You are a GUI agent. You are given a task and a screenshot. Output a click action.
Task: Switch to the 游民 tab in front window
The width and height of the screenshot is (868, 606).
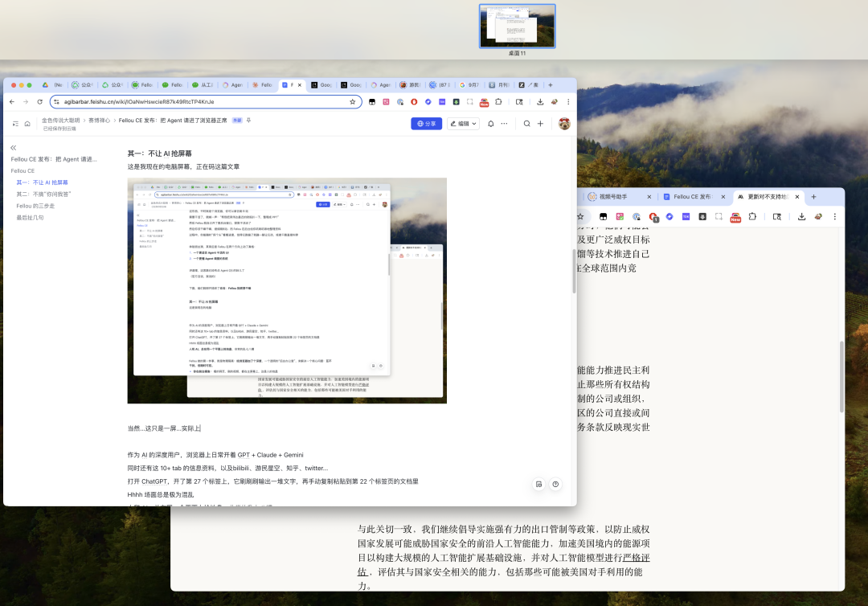coord(409,85)
